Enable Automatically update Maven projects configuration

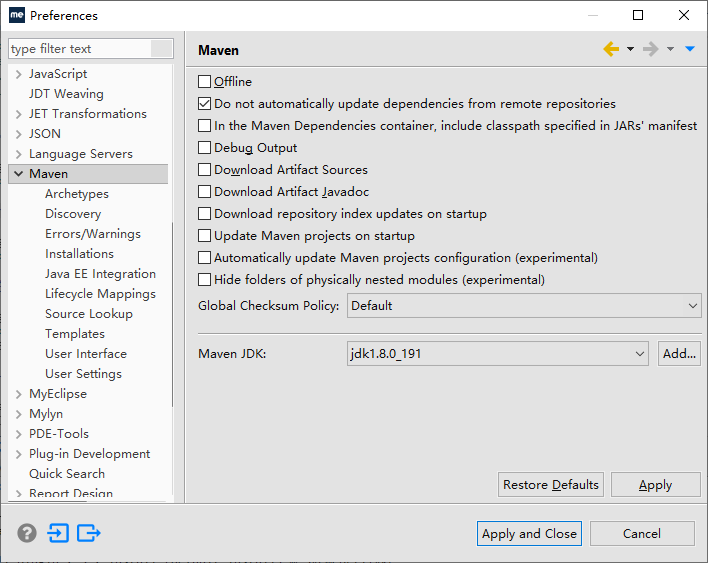coord(205,258)
